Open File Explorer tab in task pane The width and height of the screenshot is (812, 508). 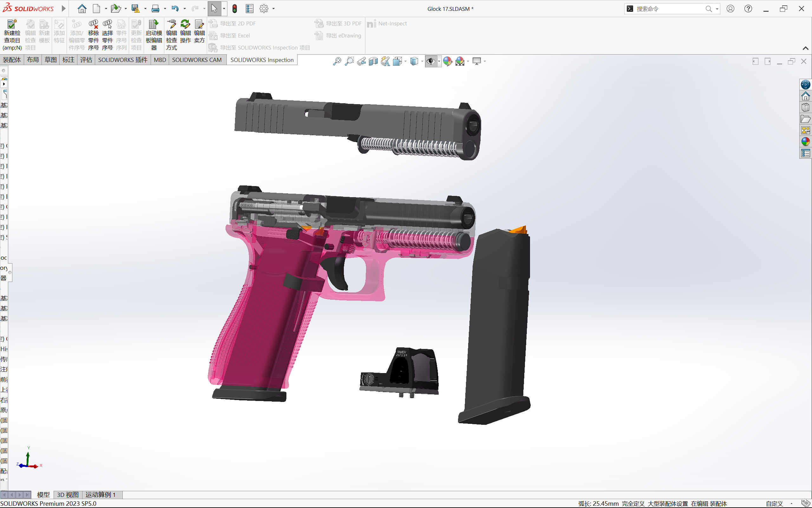805,119
